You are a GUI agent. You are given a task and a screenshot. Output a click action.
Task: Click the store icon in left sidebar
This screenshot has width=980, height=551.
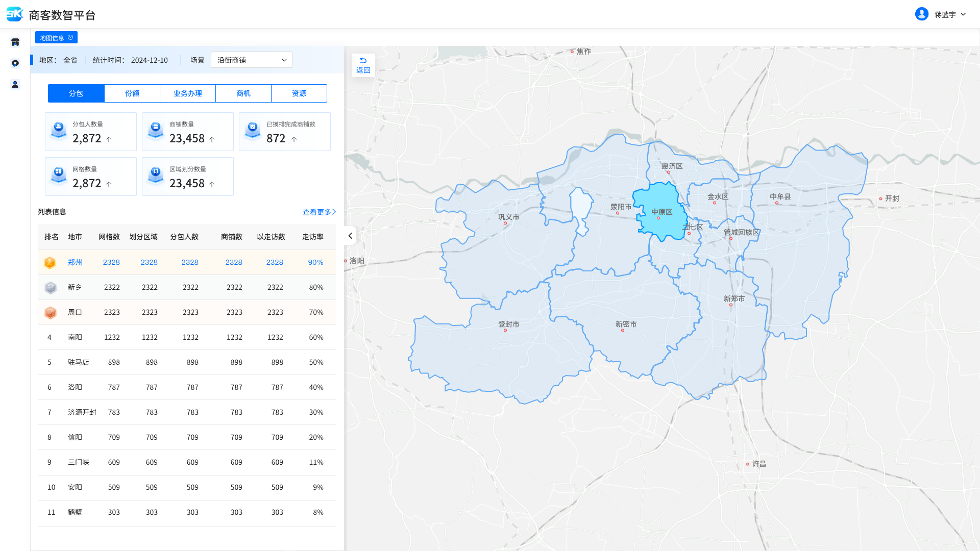coord(15,42)
